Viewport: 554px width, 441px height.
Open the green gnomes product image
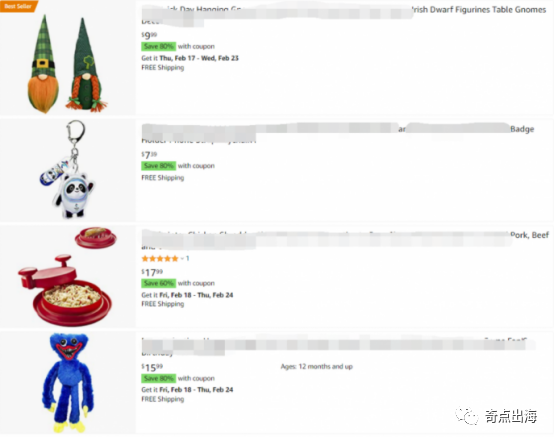pyautogui.click(x=67, y=64)
